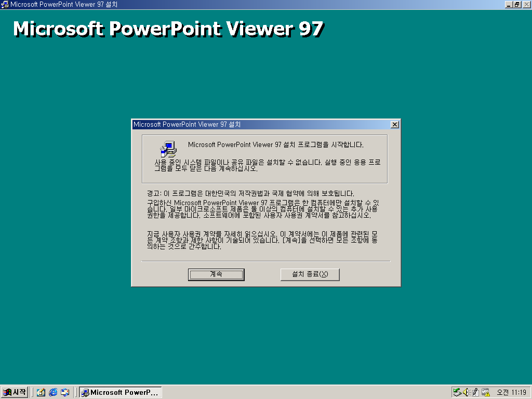Close the main setup background window

click(x=527, y=4)
